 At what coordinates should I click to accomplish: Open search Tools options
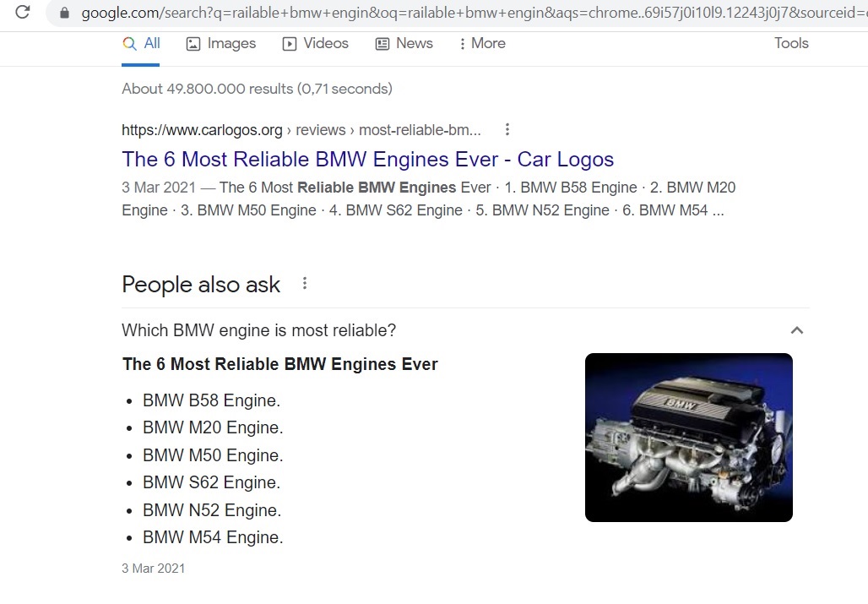(x=791, y=43)
